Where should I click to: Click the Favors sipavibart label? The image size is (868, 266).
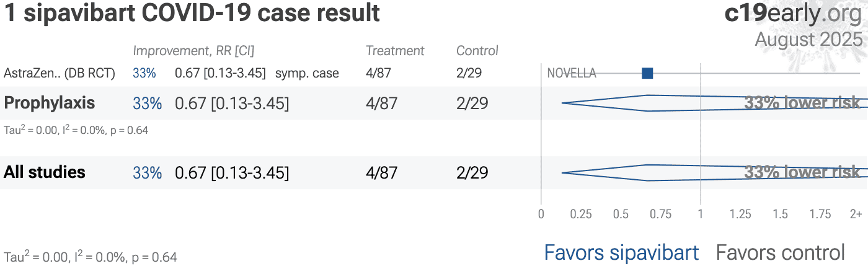point(621,252)
